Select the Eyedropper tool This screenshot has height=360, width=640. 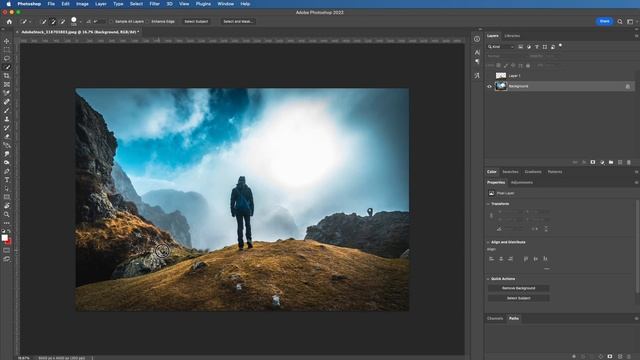pos(7,93)
